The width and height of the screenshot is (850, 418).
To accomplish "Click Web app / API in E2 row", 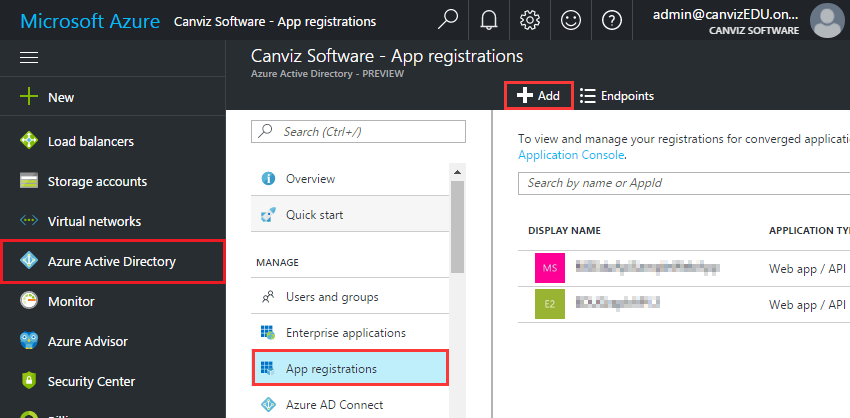I will point(807,305).
